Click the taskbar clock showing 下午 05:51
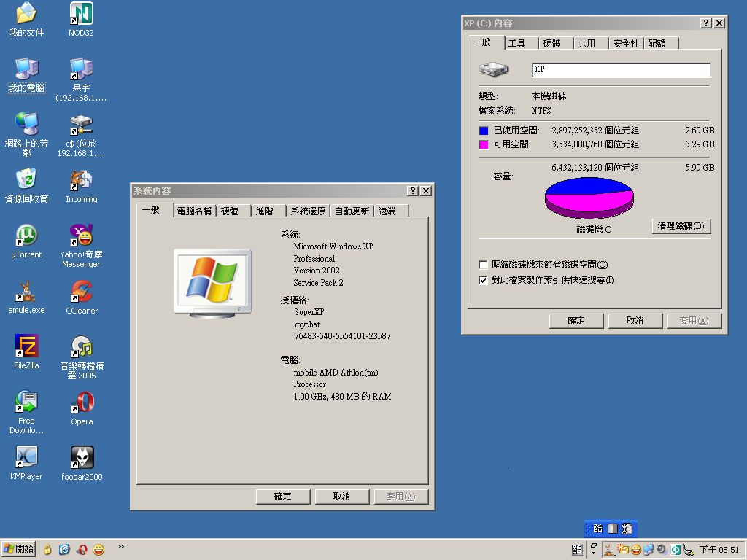747x560 pixels. coord(719,550)
